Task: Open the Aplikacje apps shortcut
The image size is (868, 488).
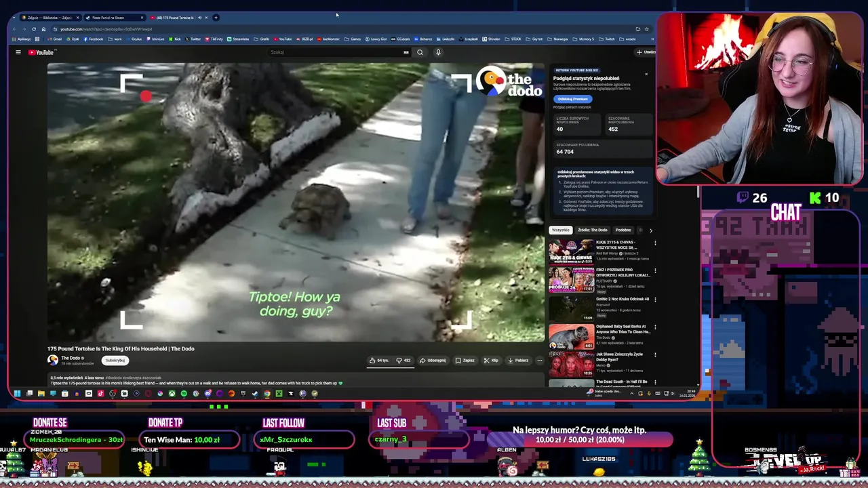Action: pyautogui.click(x=21, y=39)
